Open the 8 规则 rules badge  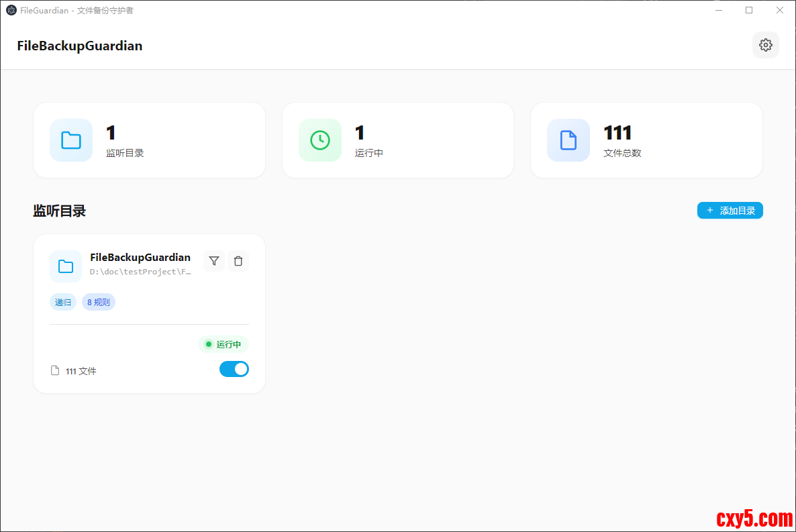point(99,302)
